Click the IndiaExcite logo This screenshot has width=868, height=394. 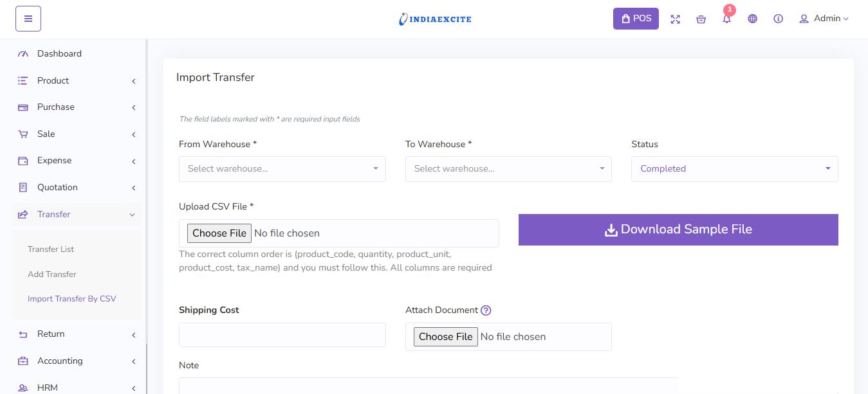(435, 19)
